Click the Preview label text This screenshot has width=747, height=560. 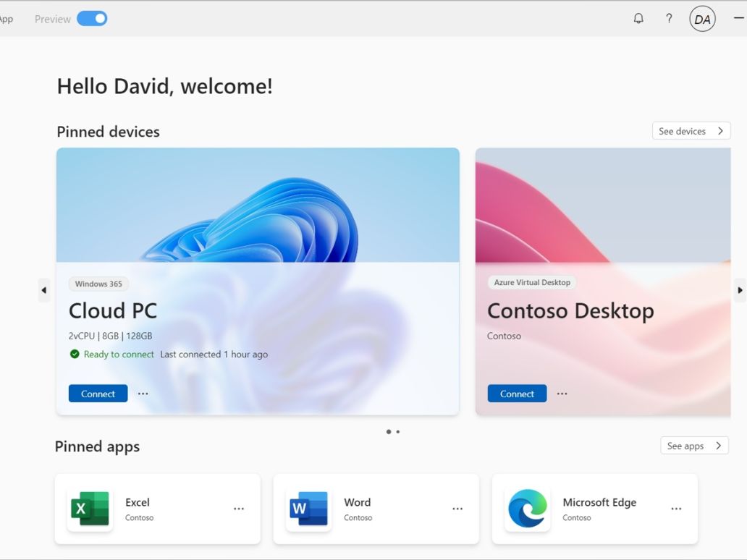[52, 19]
